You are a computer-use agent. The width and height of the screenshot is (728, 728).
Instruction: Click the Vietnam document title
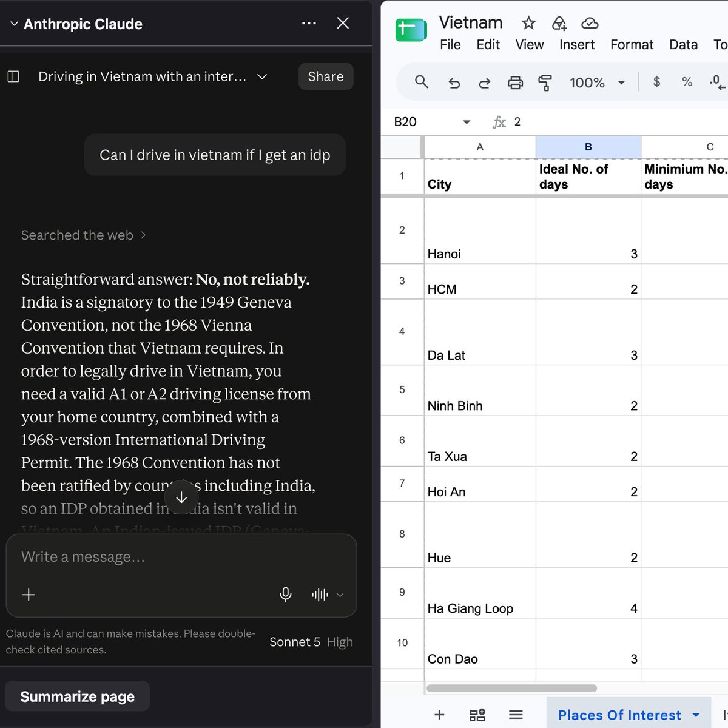click(471, 22)
